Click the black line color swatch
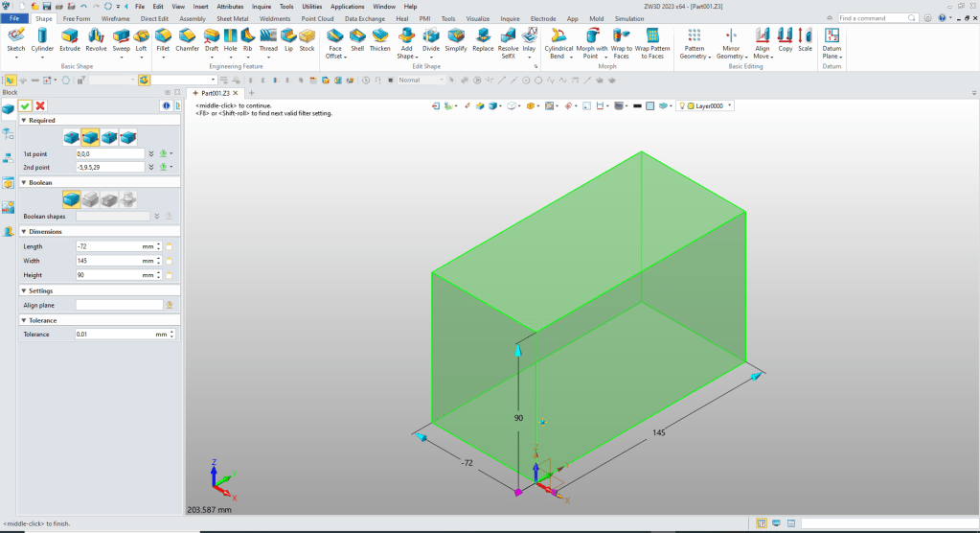The image size is (980, 533). pos(637,105)
